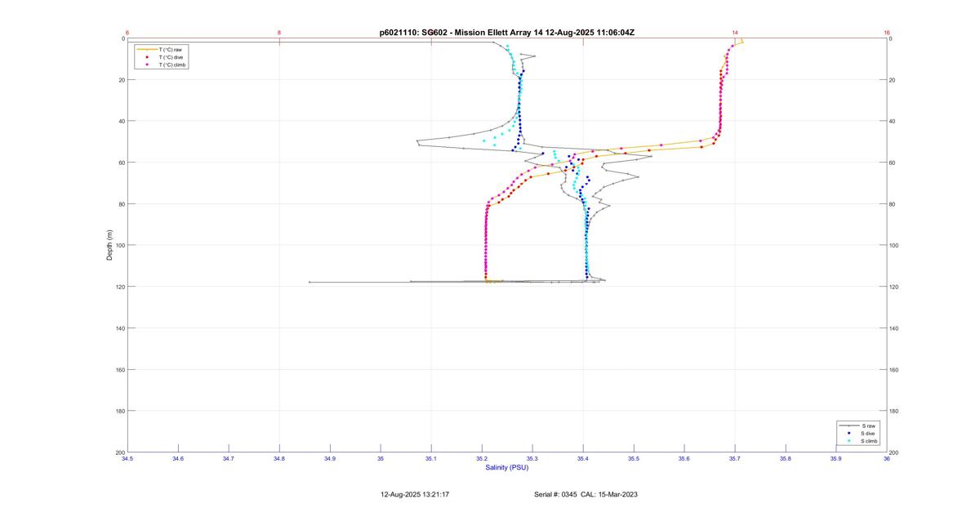
Task: Click the red '6' temperature tick on top axis
Action: 127,33
